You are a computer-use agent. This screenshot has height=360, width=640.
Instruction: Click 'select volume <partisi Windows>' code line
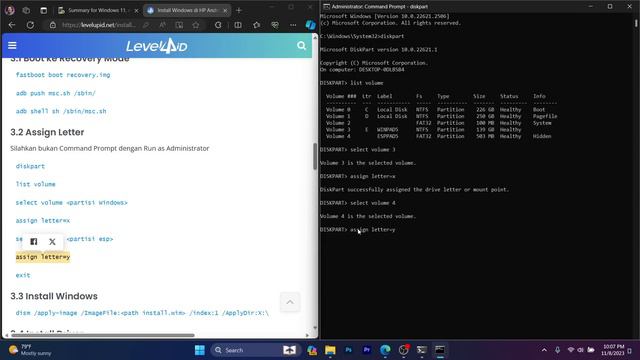71,202
